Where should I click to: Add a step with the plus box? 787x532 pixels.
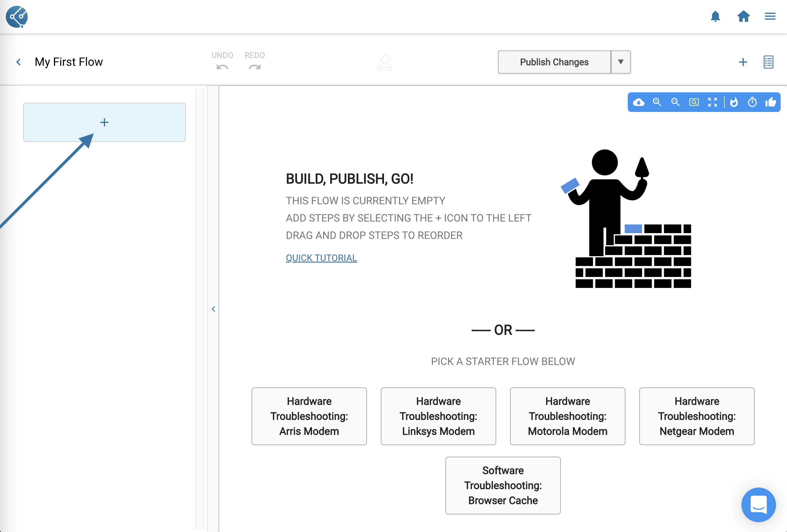pyautogui.click(x=104, y=122)
